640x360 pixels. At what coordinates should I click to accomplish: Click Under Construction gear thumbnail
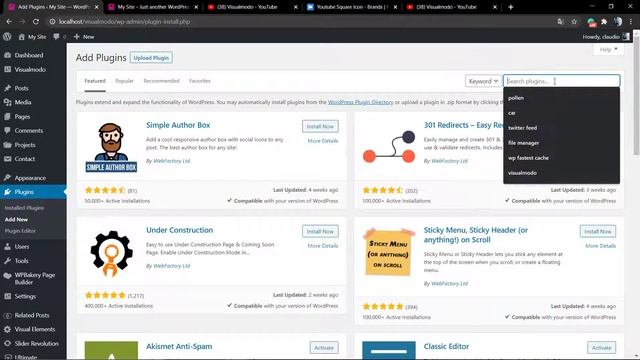click(111, 253)
